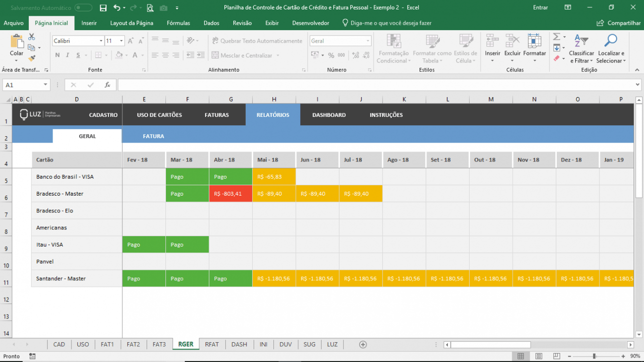This screenshot has height=362, width=644.
Task: Click the DASHBOARD navigation button
Action: click(329, 115)
